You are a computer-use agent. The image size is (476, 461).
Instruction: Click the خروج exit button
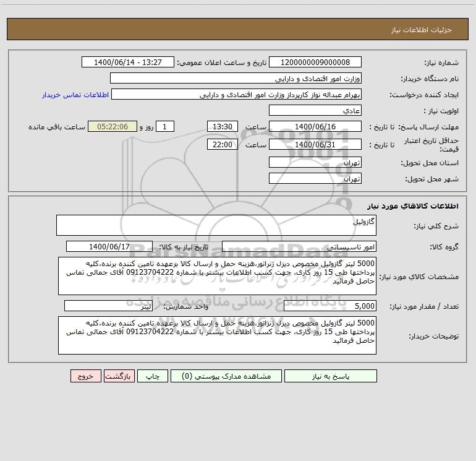[85, 376]
